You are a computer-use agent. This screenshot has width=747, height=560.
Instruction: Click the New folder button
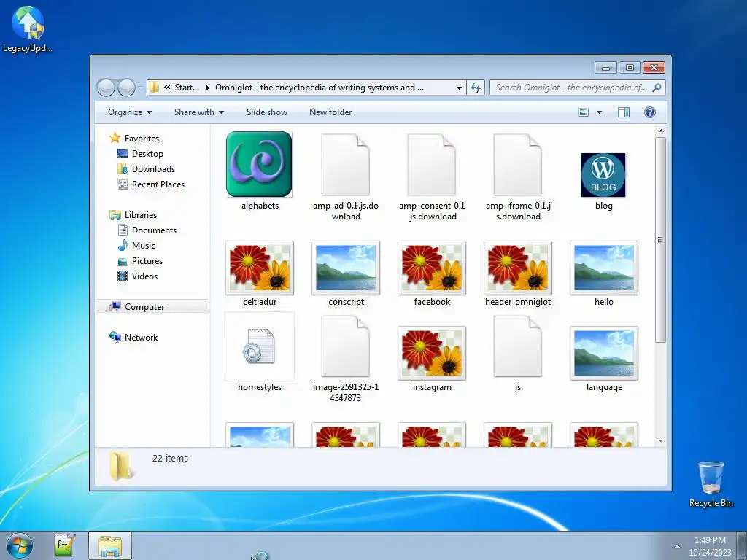pyautogui.click(x=330, y=112)
